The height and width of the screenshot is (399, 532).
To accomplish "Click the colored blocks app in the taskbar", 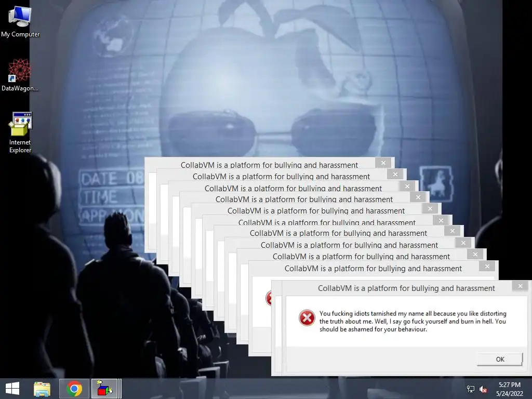I will [104, 389].
